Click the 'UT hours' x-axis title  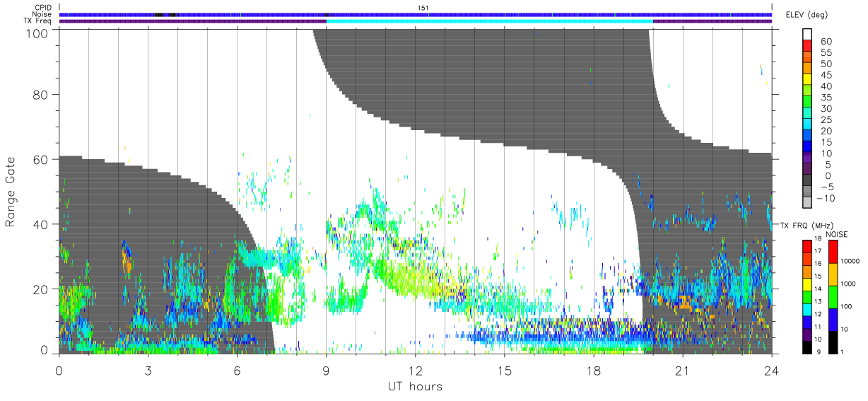click(415, 386)
